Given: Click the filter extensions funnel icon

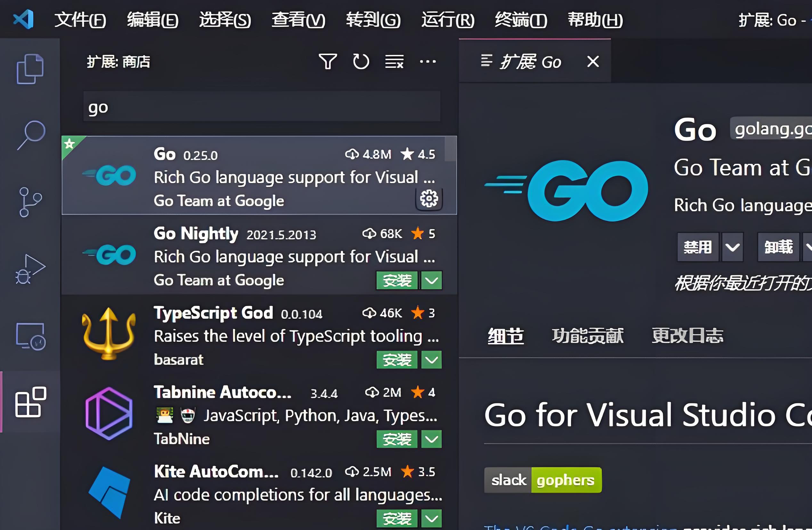Looking at the screenshot, I should click(x=328, y=61).
